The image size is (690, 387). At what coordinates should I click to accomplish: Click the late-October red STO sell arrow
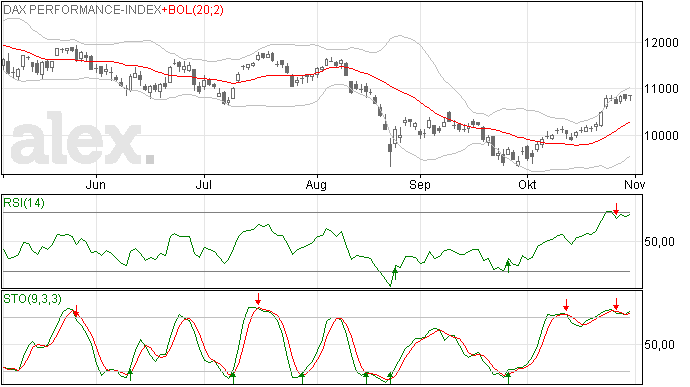coord(616,304)
